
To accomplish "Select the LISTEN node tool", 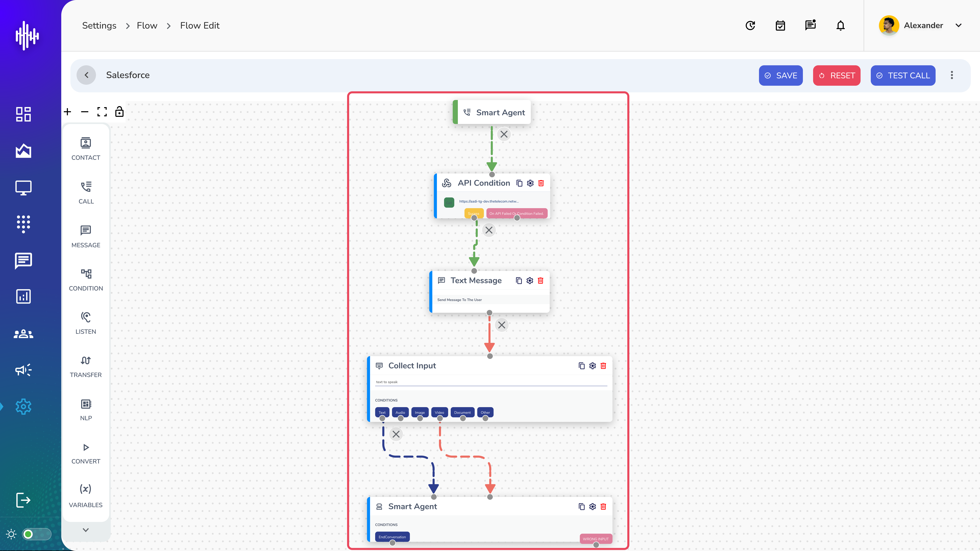I will point(86,323).
